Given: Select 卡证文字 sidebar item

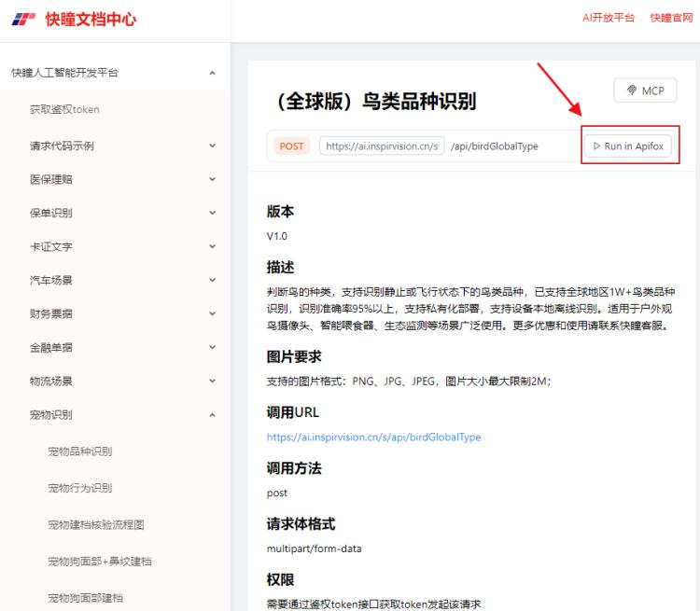Looking at the screenshot, I should pyautogui.click(x=51, y=246).
